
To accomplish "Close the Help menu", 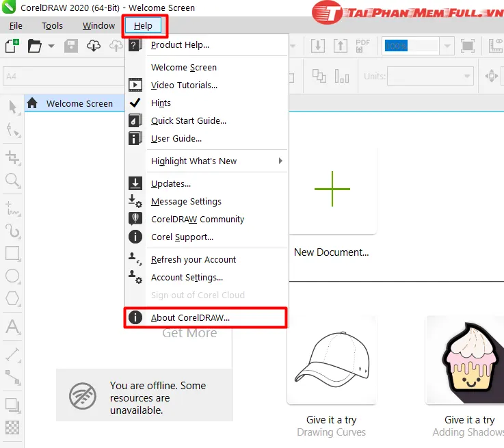I will (143, 26).
